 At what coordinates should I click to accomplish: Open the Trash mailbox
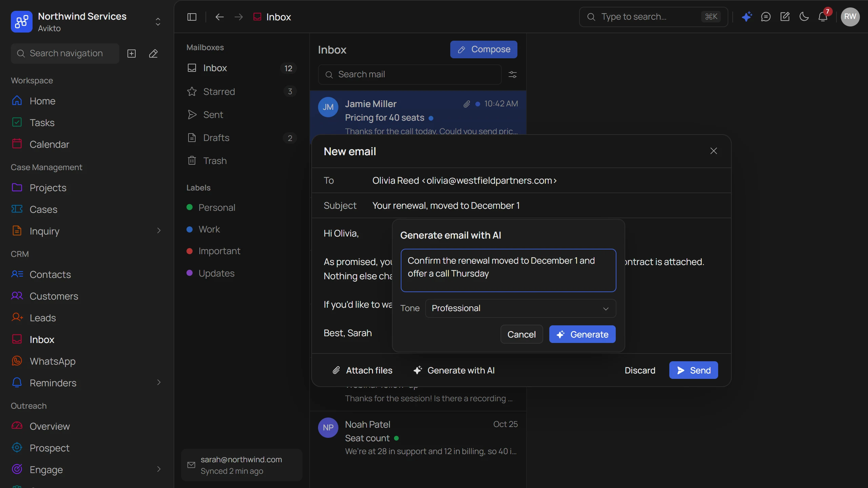coord(241,161)
